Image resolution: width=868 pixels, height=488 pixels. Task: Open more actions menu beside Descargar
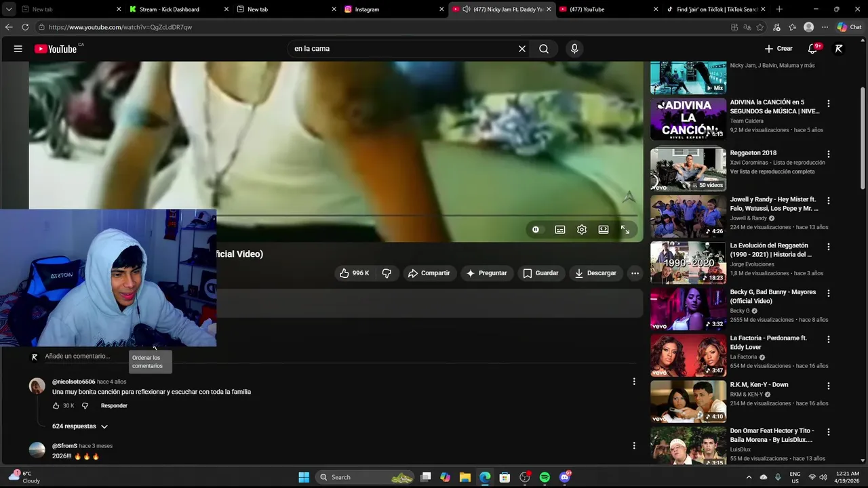pos(635,273)
